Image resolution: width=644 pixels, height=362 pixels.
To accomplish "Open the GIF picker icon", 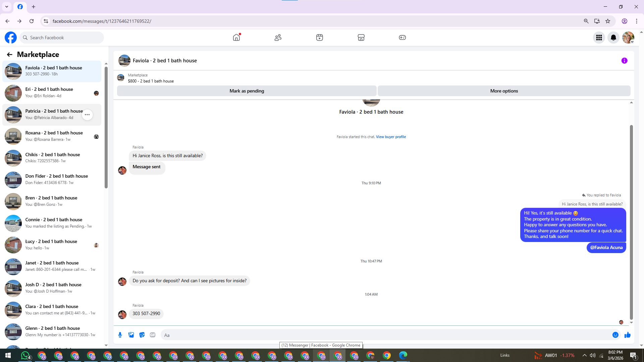I will 153,335.
